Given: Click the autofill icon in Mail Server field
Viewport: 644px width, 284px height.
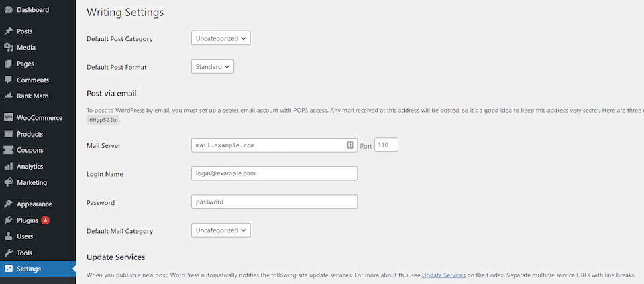Looking at the screenshot, I should pyautogui.click(x=350, y=145).
